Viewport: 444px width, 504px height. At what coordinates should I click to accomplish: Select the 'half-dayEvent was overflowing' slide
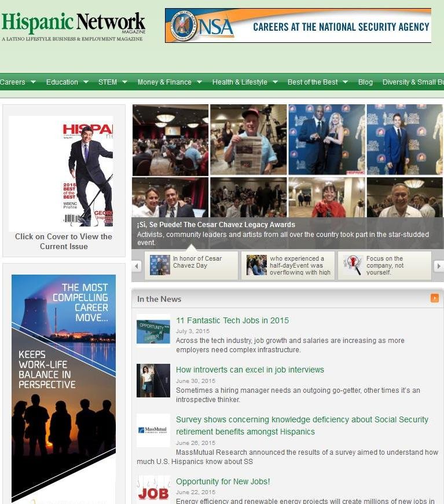tap(288, 265)
